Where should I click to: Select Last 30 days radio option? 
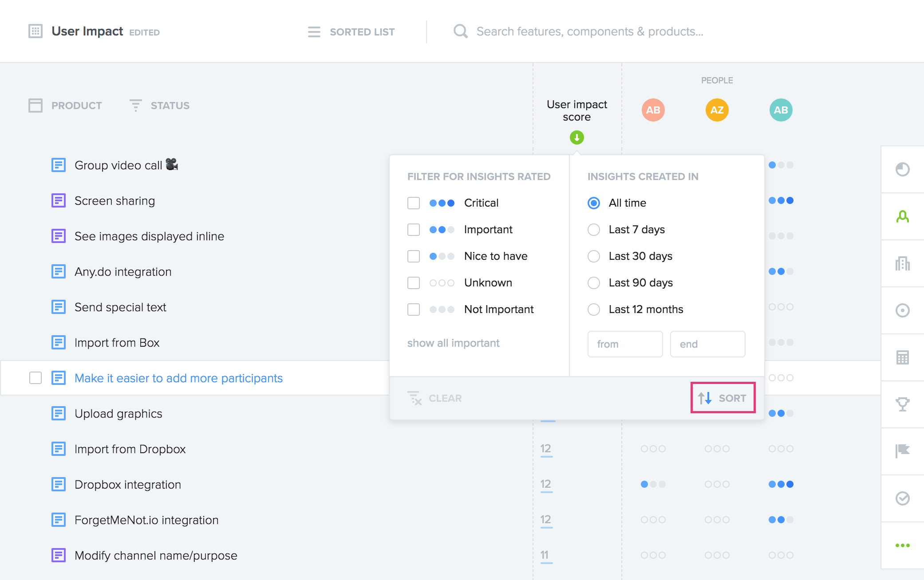tap(593, 256)
